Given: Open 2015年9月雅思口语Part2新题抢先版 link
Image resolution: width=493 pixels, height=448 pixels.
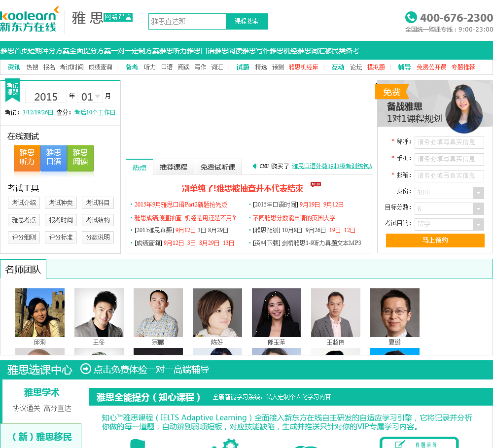Looking at the screenshot, I should [180, 205].
